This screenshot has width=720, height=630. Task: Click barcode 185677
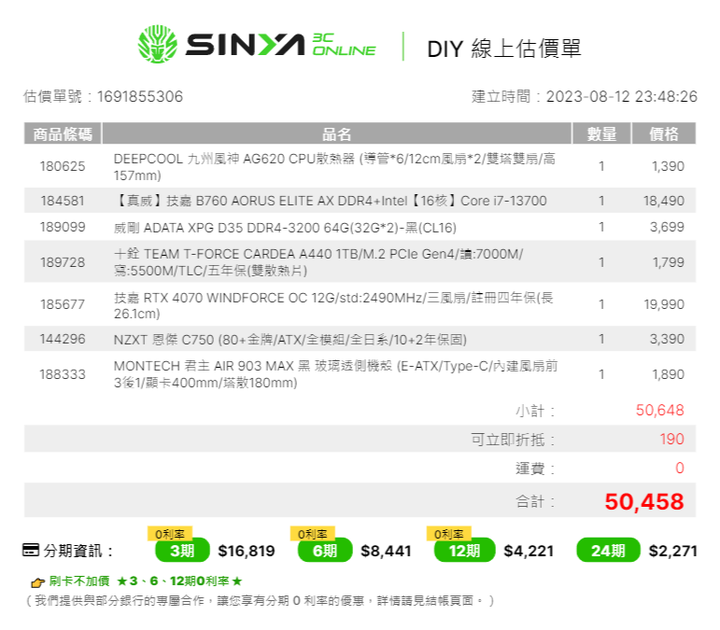tap(62, 304)
